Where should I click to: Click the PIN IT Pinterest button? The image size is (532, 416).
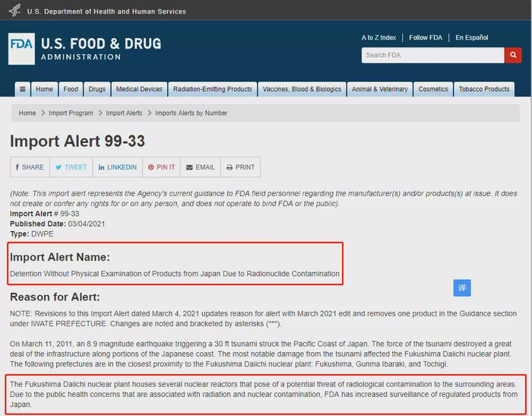[161, 167]
